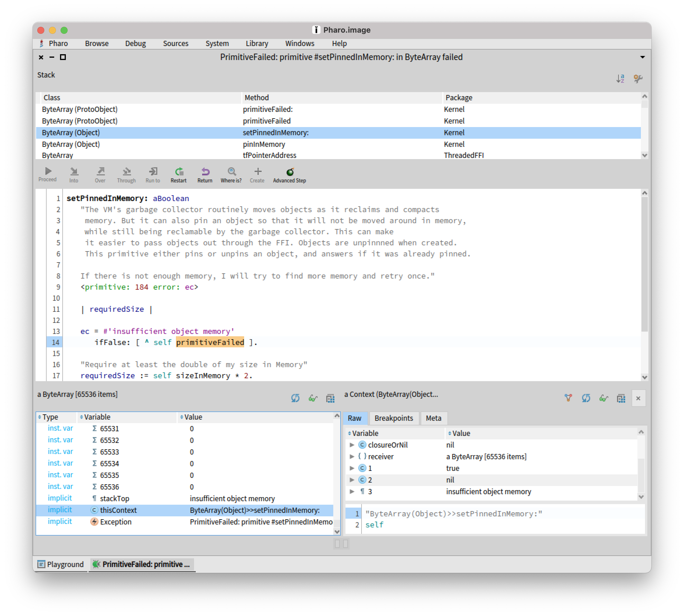Click the Return step icon
The height and width of the screenshot is (616, 684).
tap(205, 171)
